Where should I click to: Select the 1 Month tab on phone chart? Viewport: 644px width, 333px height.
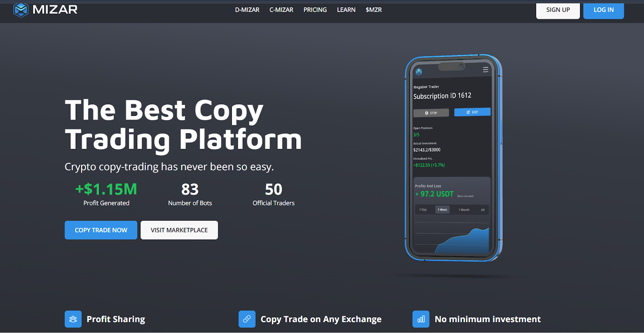464,210
